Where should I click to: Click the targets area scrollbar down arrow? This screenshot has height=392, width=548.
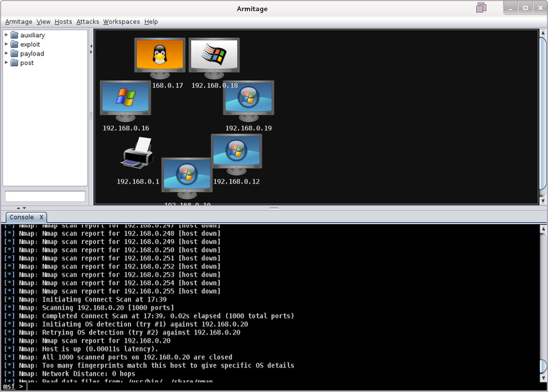coord(543,201)
